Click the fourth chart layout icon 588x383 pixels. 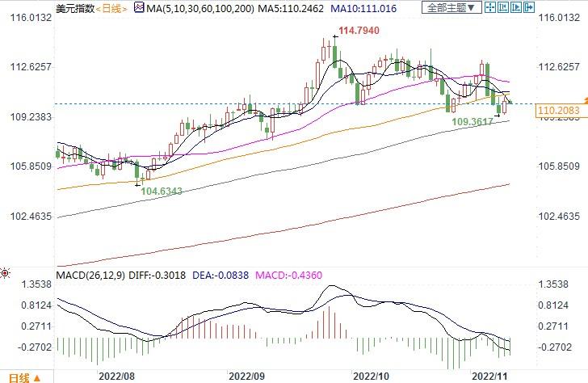click(x=527, y=8)
